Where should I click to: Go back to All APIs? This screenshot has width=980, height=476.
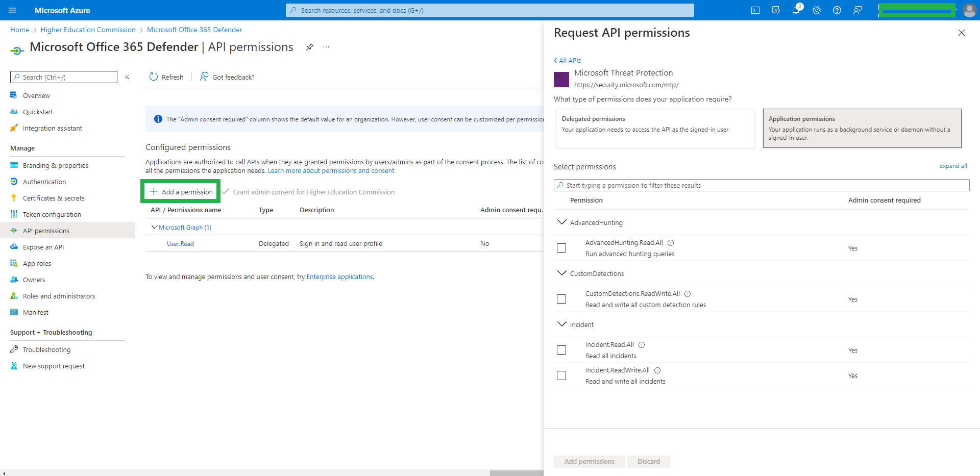567,60
